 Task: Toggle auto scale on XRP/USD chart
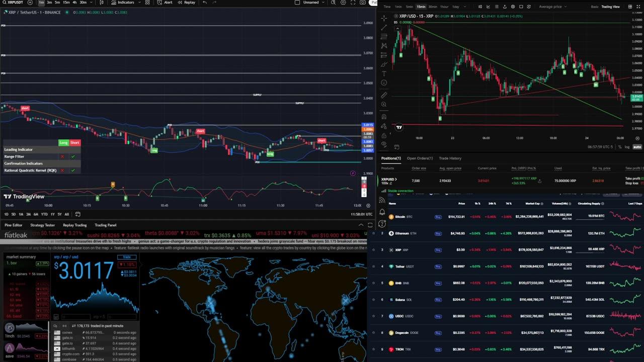pos(637,147)
